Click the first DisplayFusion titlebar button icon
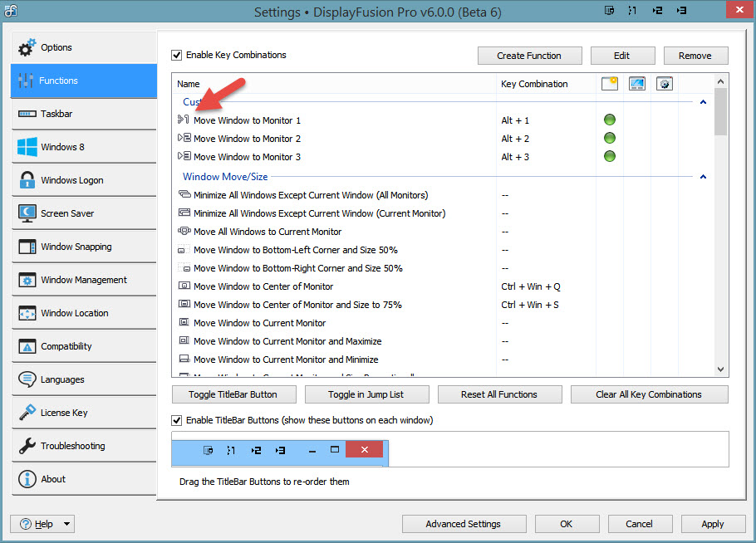756x543 pixels. [x=611, y=11]
